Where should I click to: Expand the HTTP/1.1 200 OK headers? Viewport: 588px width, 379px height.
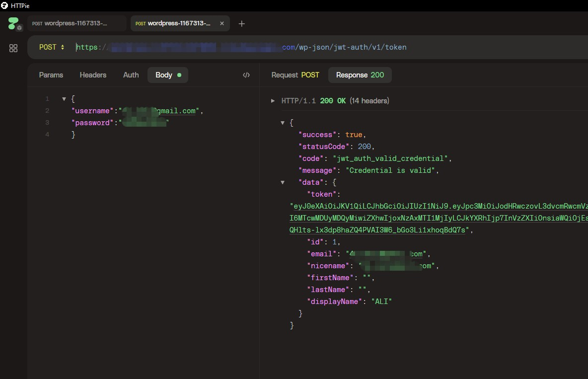click(x=273, y=101)
